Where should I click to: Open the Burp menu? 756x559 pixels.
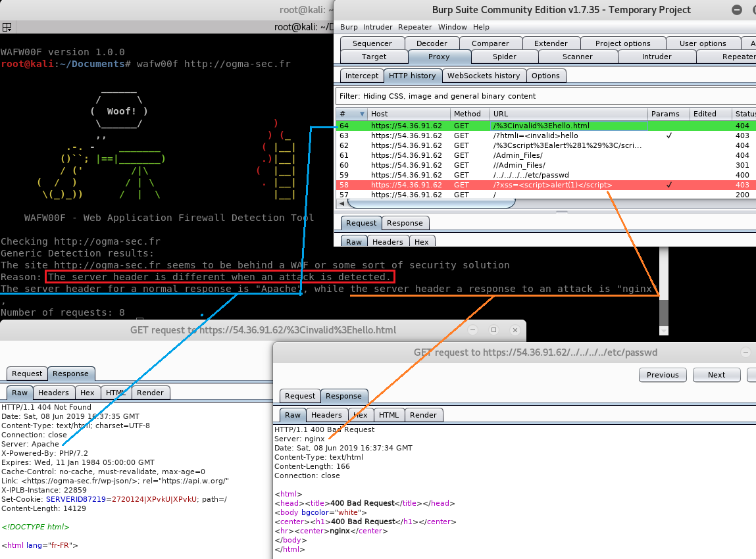pos(349,27)
